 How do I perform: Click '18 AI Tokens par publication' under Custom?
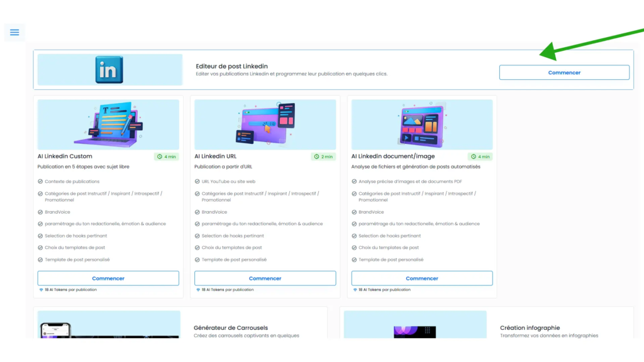pyautogui.click(x=70, y=290)
